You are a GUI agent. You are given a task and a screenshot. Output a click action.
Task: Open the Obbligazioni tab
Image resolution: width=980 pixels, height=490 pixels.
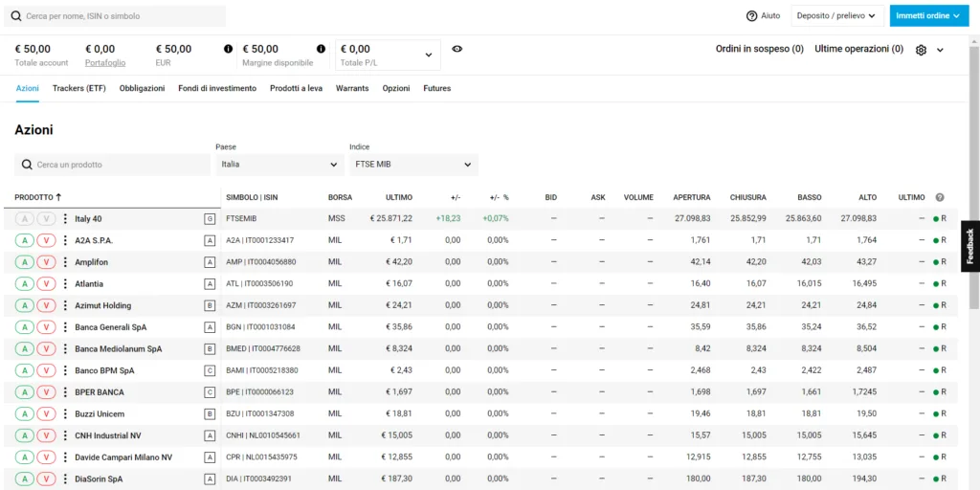click(x=142, y=88)
